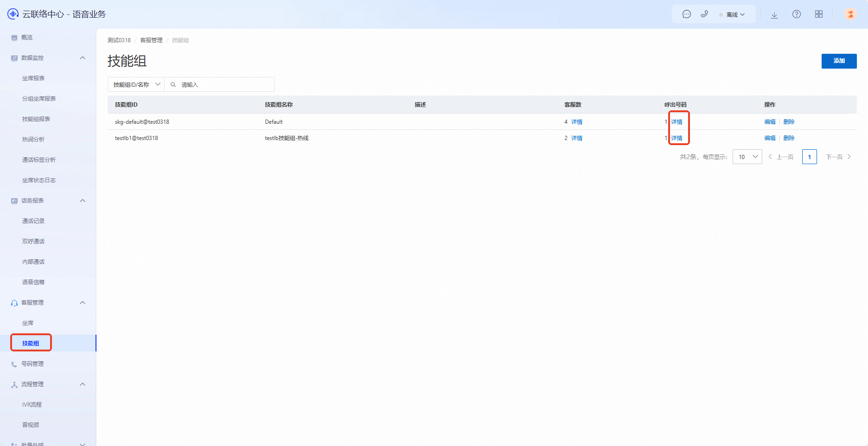Click the 客服管理 headset icon in sidebar
868x446 pixels.
coord(14,303)
